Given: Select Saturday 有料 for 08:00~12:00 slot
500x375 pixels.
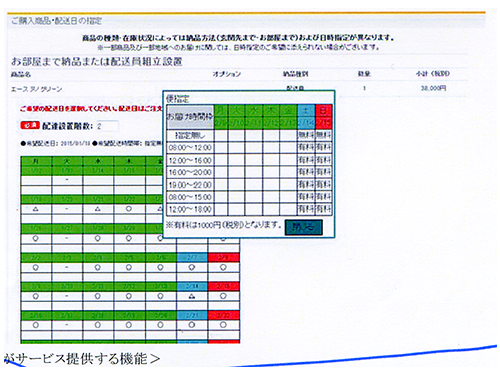Looking at the screenshot, I should tap(306, 148).
